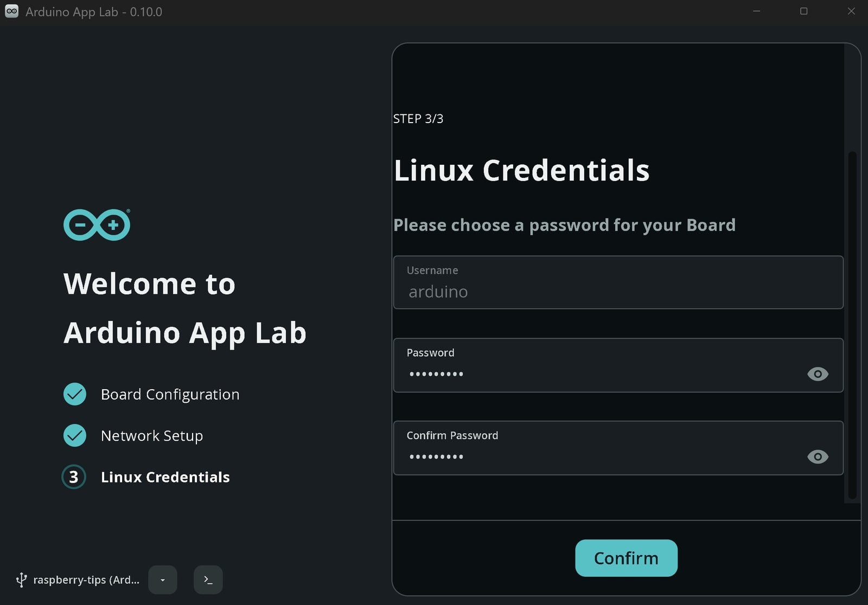
Task: Click the step 3 number circle
Action: coord(74,477)
